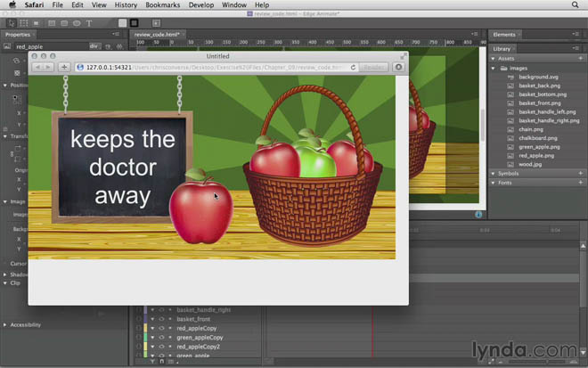Switch to the Properties panel tab
The height and width of the screenshot is (368, 588).
click(x=18, y=35)
